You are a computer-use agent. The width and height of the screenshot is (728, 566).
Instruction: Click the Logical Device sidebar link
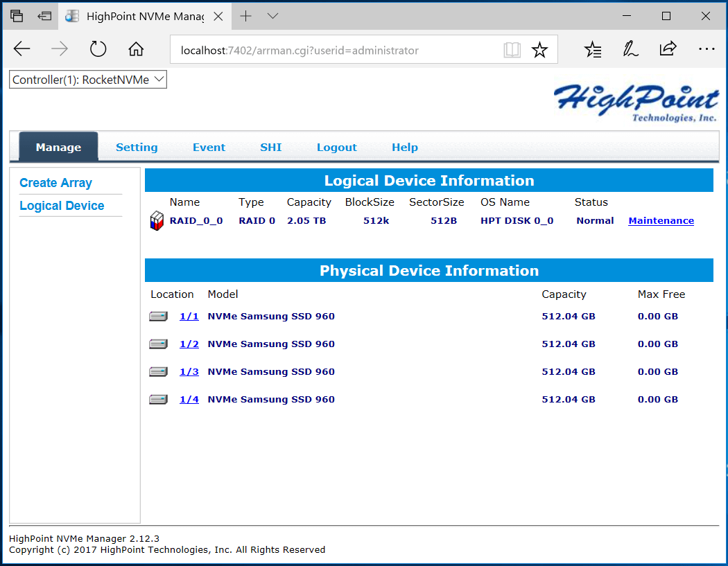tap(62, 206)
